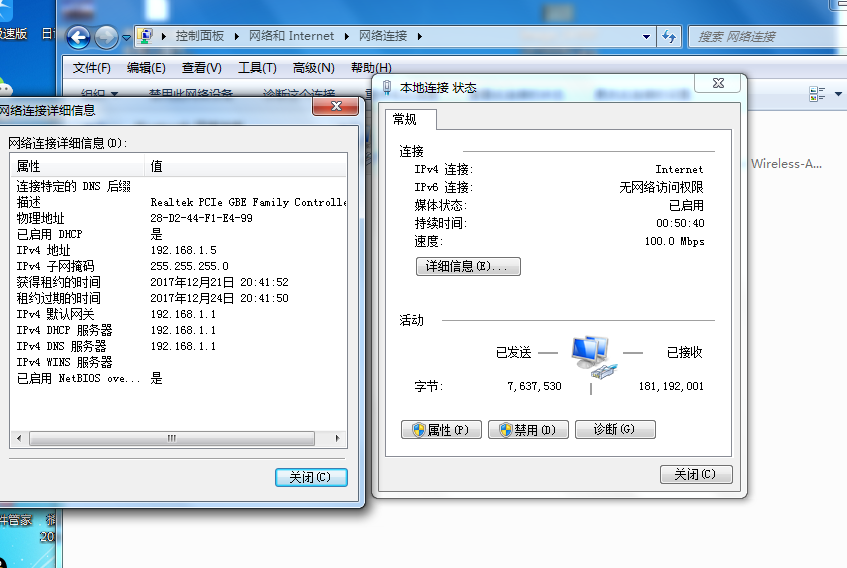Click 诊断(G) button
This screenshot has height=568, width=847.
[615, 430]
